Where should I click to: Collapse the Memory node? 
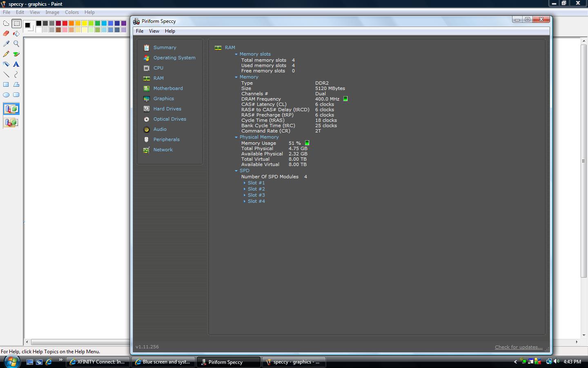pyautogui.click(x=236, y=77)
